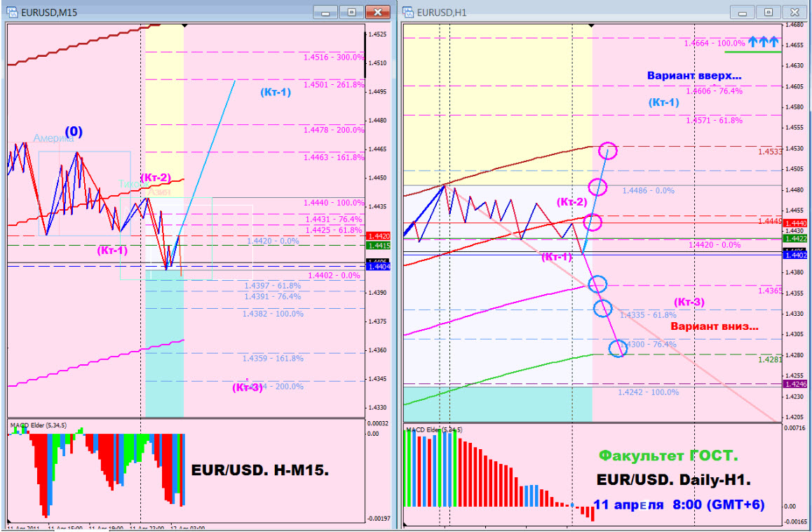Viewport: 812px width, 532px height.
Task: Select the "1.4516 - 300.0%" Fibonacci level
Action: (x=334, y=57)
